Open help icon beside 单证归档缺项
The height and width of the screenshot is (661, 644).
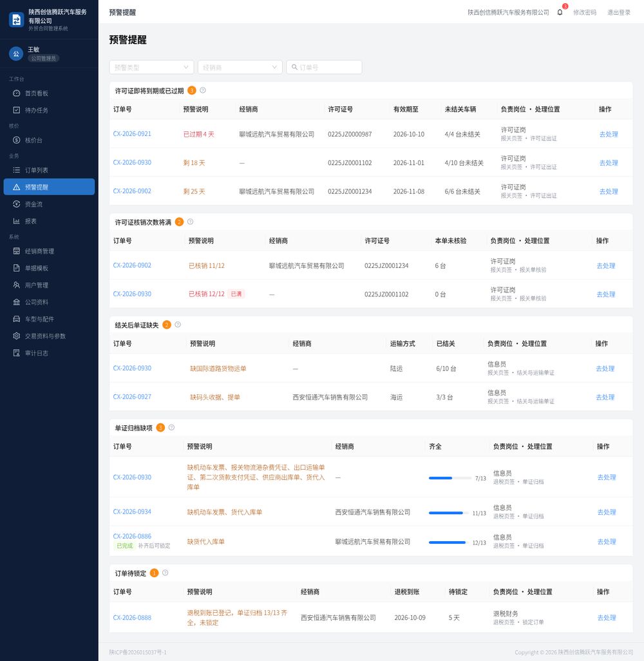[171, 427]
